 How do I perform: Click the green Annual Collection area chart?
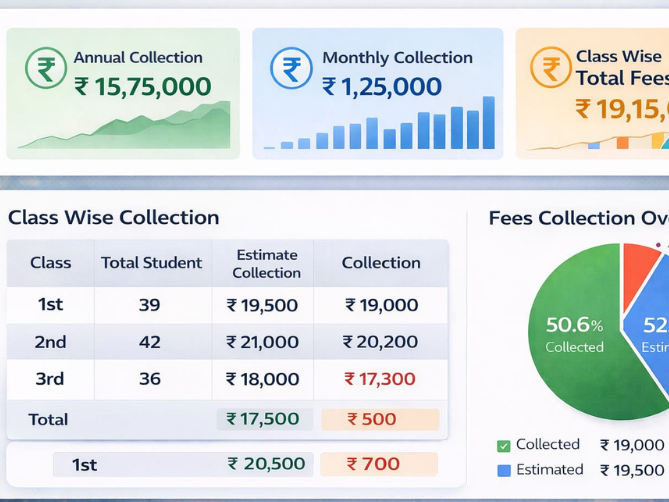pyautogui.click(x=125, y=125)
